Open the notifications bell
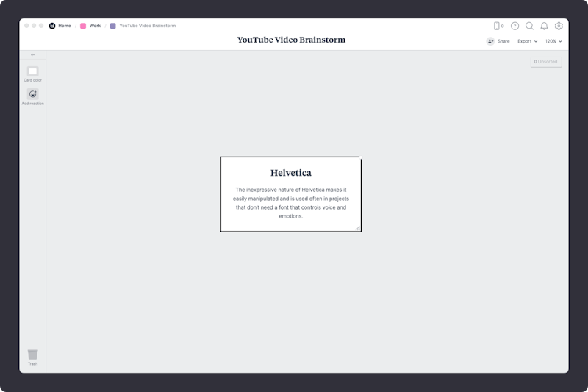This screenshot has height=392, width=588. point(544,26)
